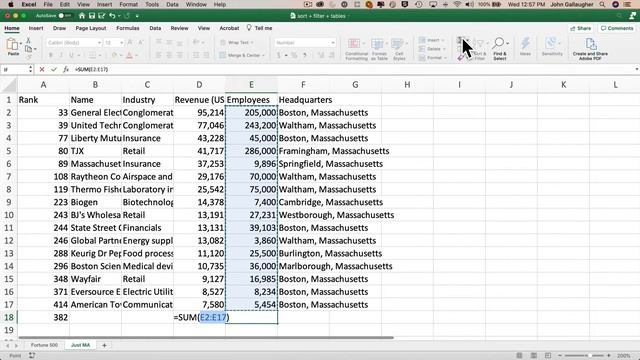Screen dimensions: 640x360
Task: Open the Page Layout ribbon tab
Action: point(91,28)
